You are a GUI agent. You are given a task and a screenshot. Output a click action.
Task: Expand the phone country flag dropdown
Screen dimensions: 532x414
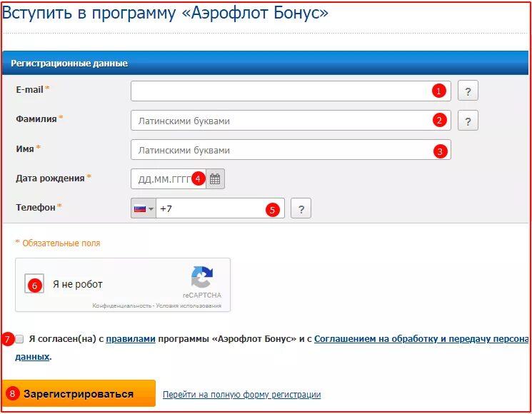click(x=144, y=208)
